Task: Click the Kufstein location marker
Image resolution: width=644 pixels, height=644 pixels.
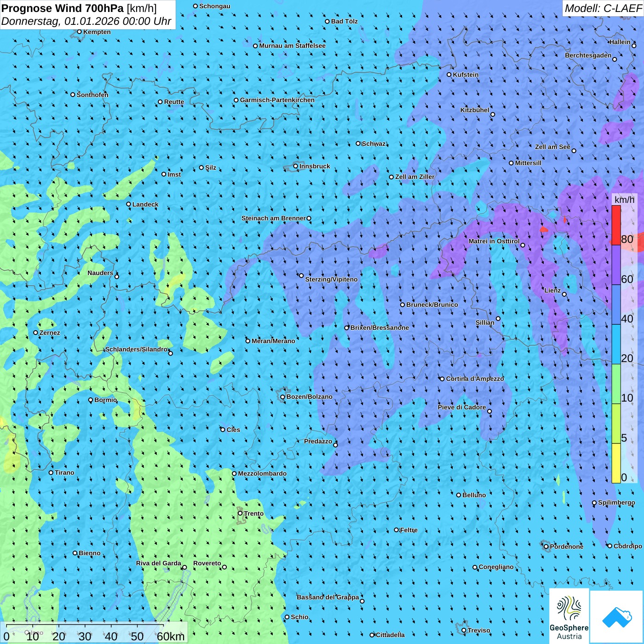Action: (449, 75)
